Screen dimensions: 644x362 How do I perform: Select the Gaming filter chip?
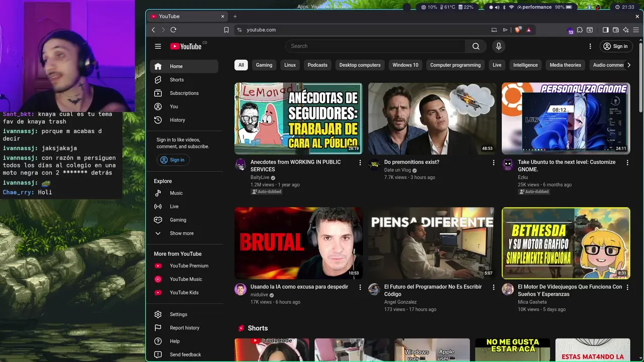pyautogui.click(x=264, y=65)
